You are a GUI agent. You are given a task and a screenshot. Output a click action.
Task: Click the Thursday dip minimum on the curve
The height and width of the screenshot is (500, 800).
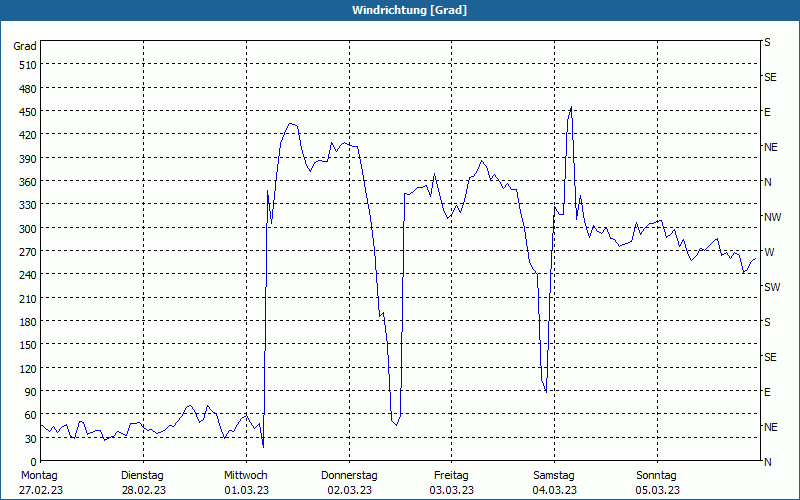(x=396, y=425)
